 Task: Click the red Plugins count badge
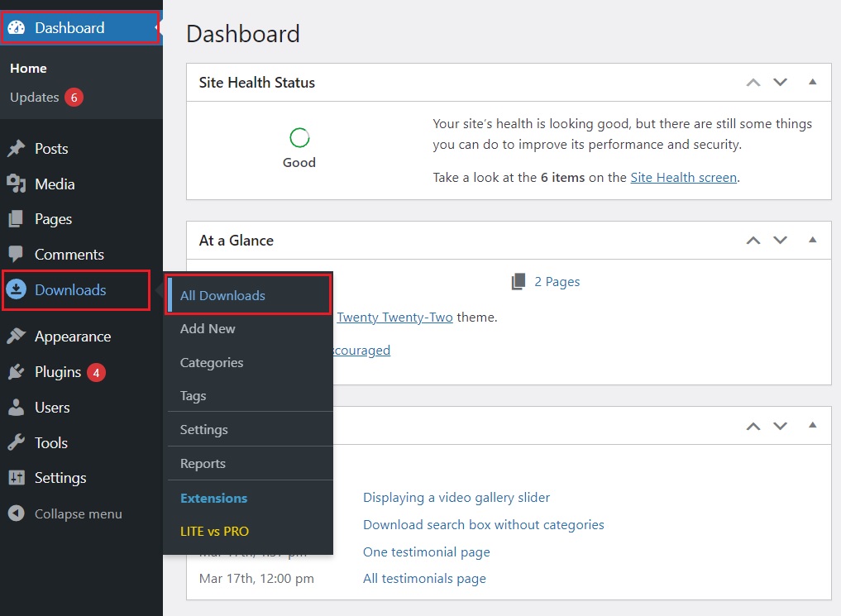coord(96,372)
